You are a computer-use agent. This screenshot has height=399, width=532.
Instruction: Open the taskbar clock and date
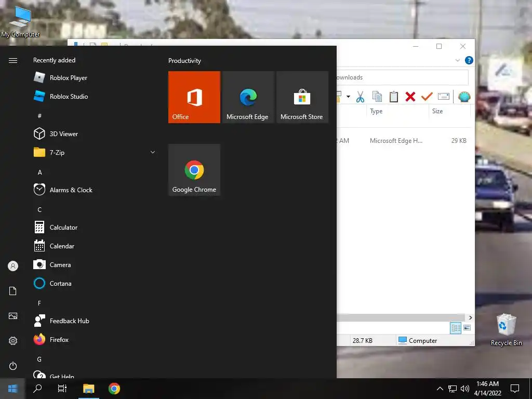pyautogui.click(x=487, y=389)
